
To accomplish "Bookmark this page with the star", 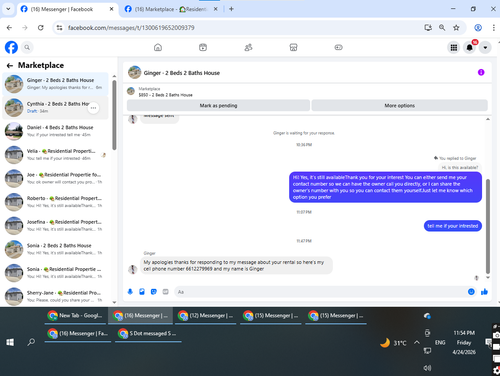I will 456,28.
